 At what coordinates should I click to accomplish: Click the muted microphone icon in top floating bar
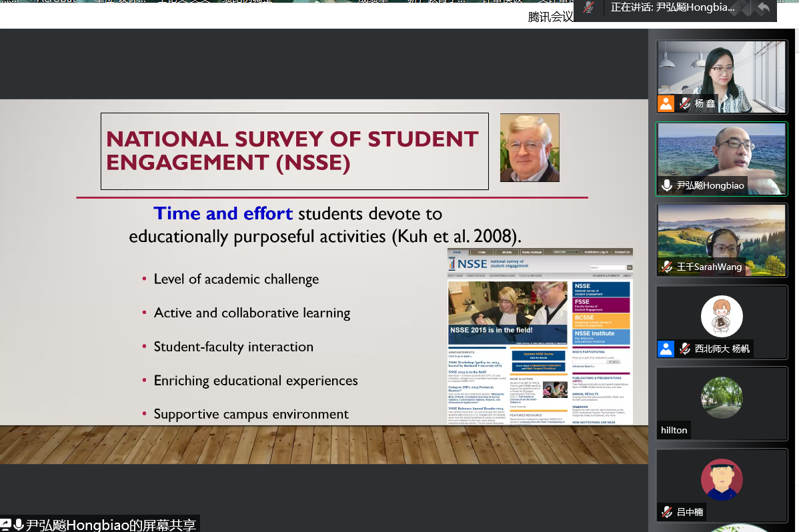click(589, 8)
